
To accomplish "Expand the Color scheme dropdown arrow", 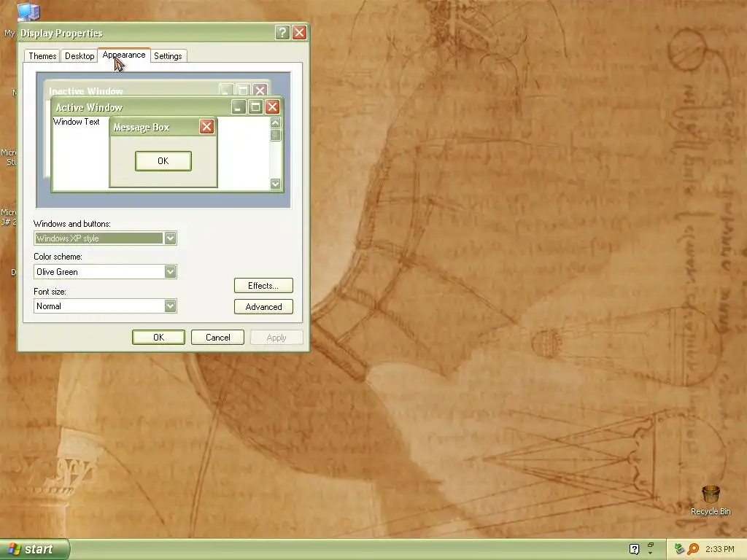I will 170,271.
